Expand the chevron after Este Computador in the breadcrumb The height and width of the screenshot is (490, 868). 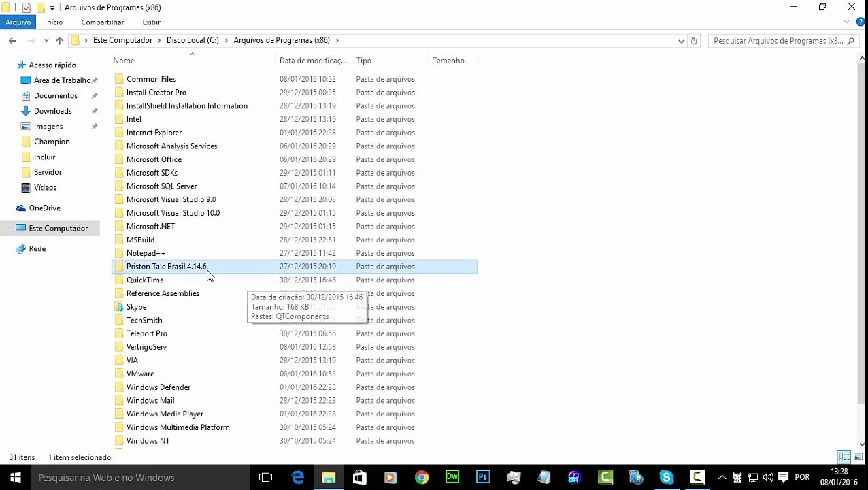point(159,40)
